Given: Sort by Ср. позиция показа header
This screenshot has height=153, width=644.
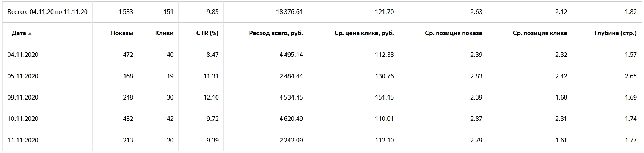Looking at the screenshot, I should pyautogui.click(x=454, y=33).
